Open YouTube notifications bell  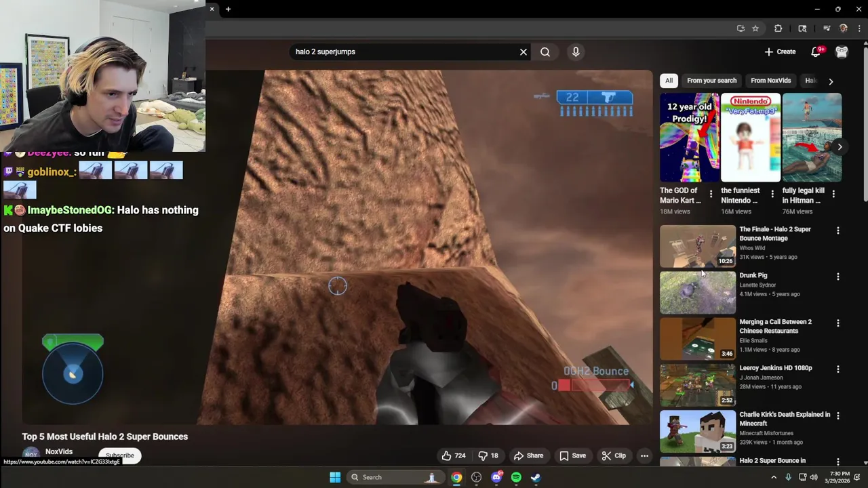pyautogui.click(x=816, y=52)
